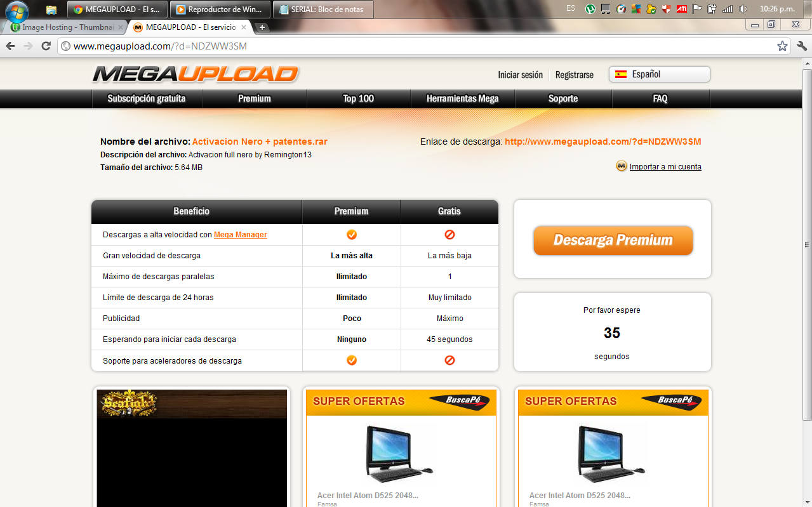Viewport: 812px width, 507px height.
Task: Click the "La más baja" cell
Action: pyautogui.click(x=449, y=256)
